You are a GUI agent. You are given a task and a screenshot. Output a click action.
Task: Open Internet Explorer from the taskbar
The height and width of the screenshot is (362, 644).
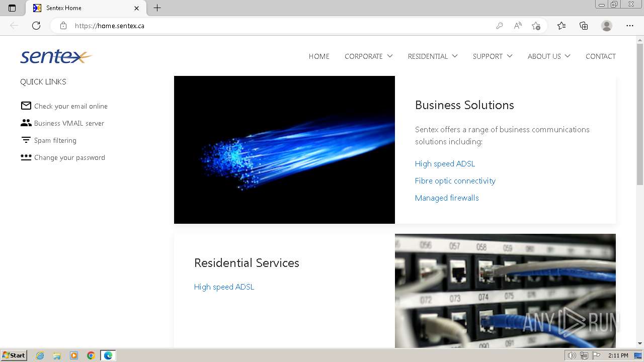[x=40, y=355]
